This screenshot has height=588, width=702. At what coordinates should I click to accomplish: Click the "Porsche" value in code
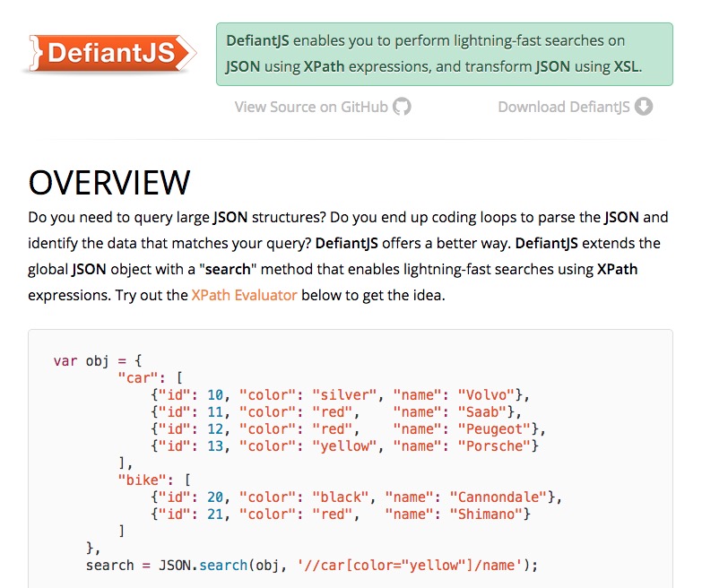[x=494, y=445]
